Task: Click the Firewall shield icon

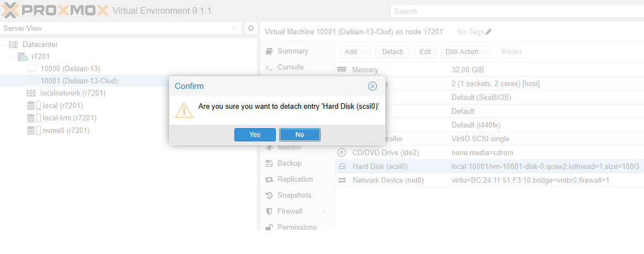Action: pyautogui.click(x=269, y=211)
